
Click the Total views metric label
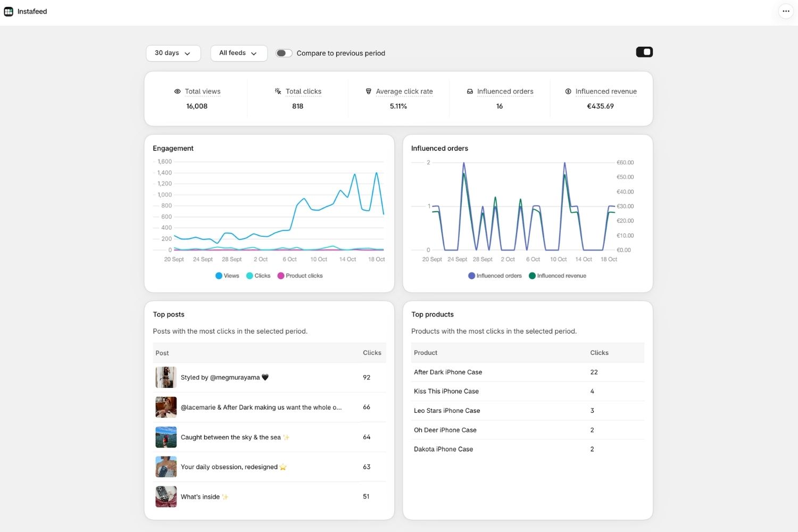coord(203,92)
